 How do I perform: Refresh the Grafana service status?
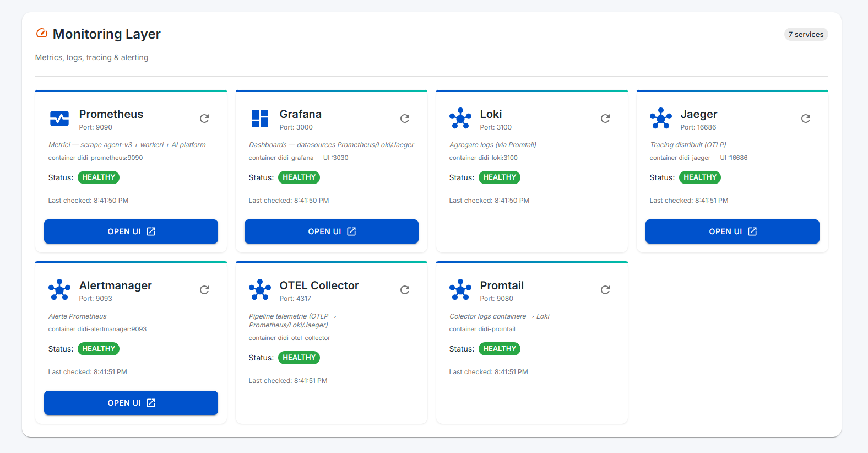pos(405,118)
